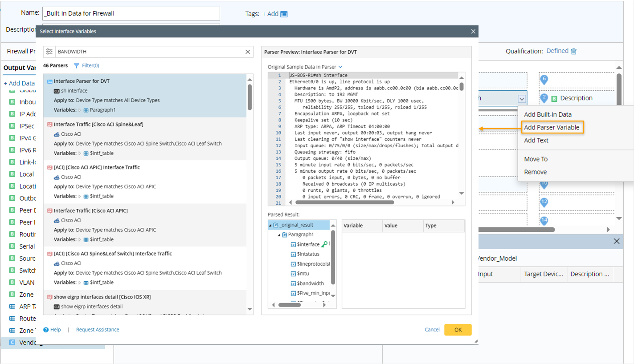Click the search options icon beside BANDWIDTH
The width and height of the screenshot is (634, 364).
(49, 52)
